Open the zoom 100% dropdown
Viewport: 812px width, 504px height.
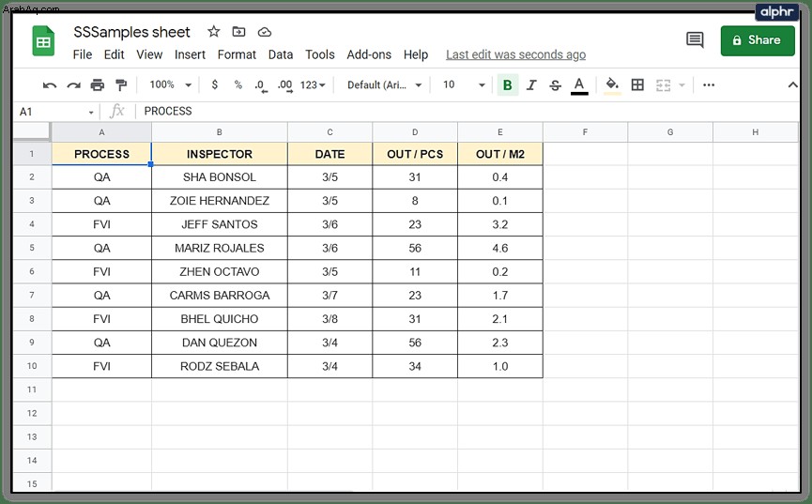pyautogui.click(x=170, y=84)
